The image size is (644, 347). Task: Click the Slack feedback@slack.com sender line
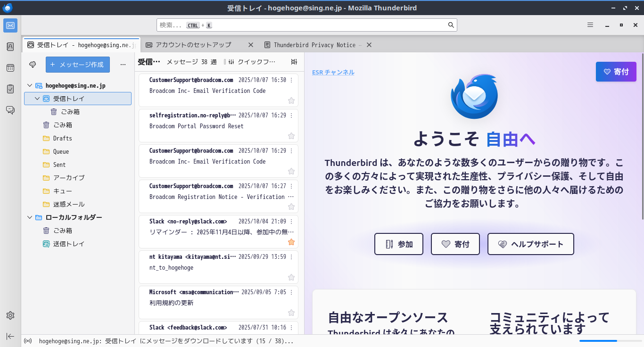[x=188, y=328]
